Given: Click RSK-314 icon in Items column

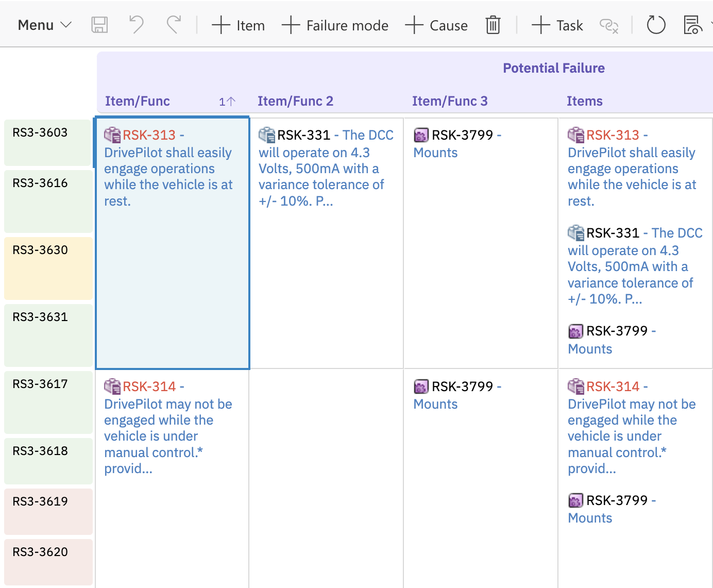Looking at the screenshot, I should (x=576, y=387).
